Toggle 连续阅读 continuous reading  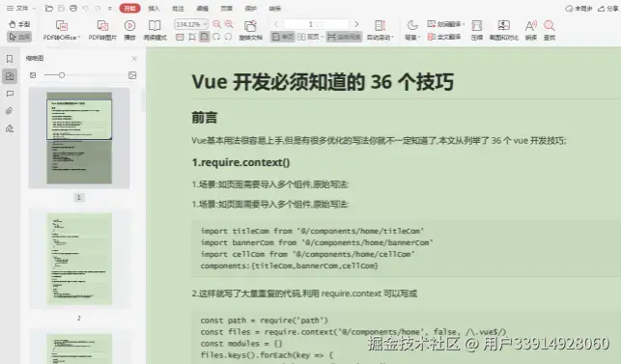(344, 37)
